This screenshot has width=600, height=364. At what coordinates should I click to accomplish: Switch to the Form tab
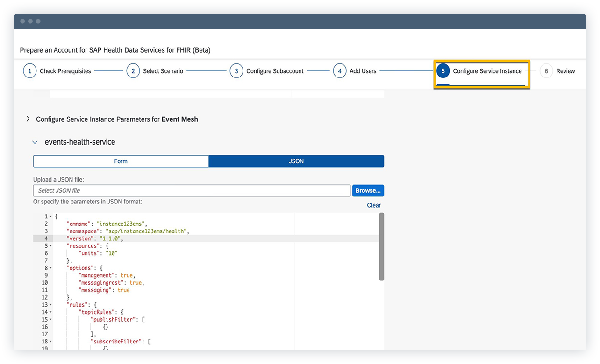tap(121, 161)
